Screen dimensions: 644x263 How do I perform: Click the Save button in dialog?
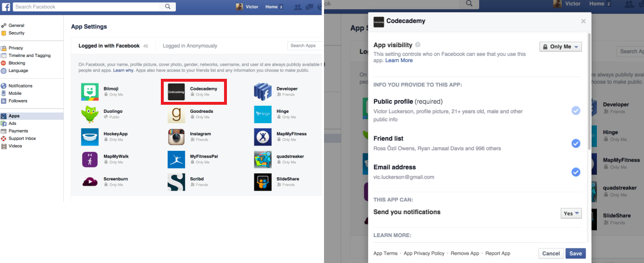(576, 254)
